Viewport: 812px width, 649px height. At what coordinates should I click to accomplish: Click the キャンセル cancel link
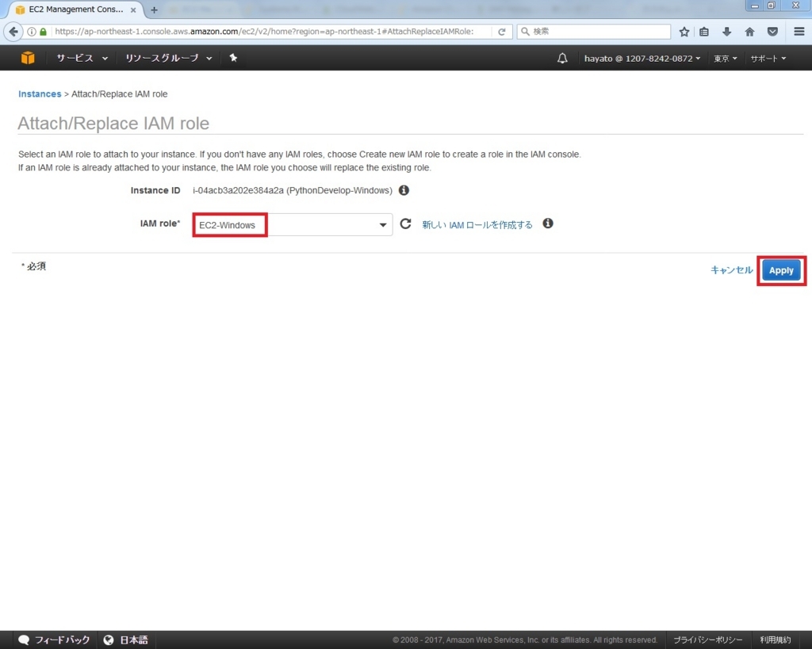pos(731,269)
